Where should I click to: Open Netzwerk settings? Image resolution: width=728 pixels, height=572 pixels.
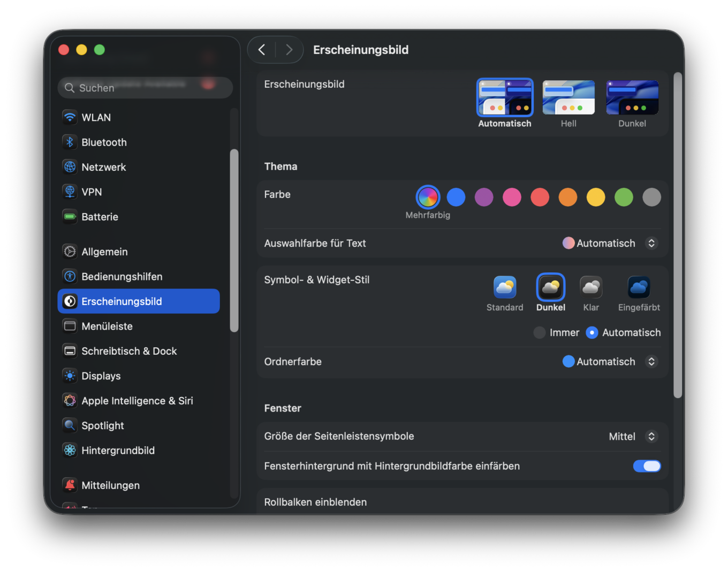click(70, 167)
